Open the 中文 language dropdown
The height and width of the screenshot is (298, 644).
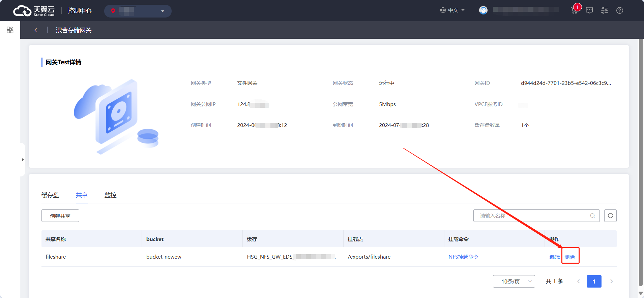tap(452, 10)
